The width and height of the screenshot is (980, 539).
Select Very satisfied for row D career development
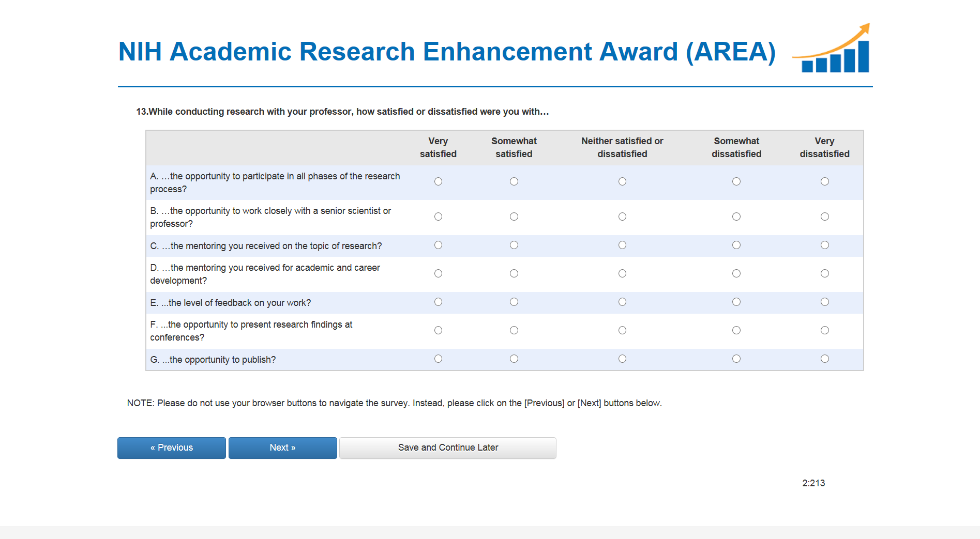tap(438, 273)
